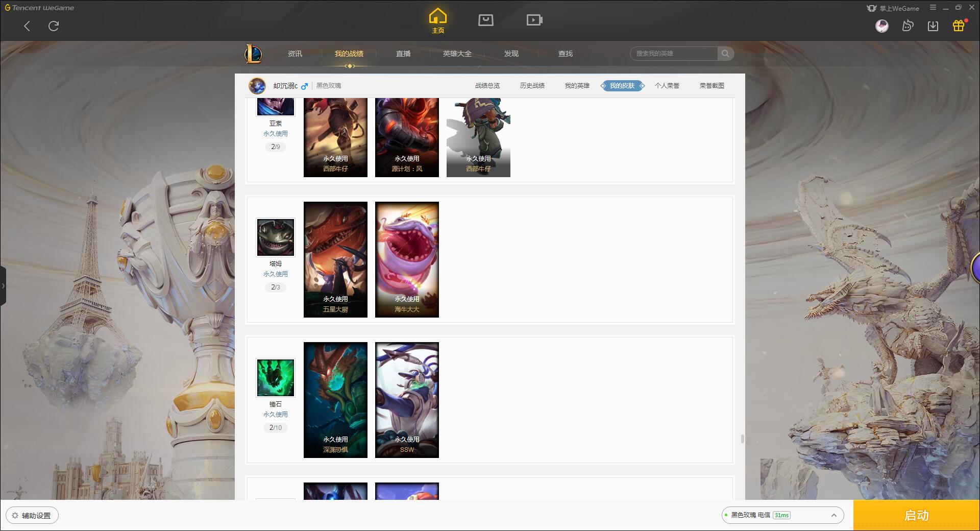980x531 pixels.
Task: Open the video player icon in top bar
Action: coord(534,20)
